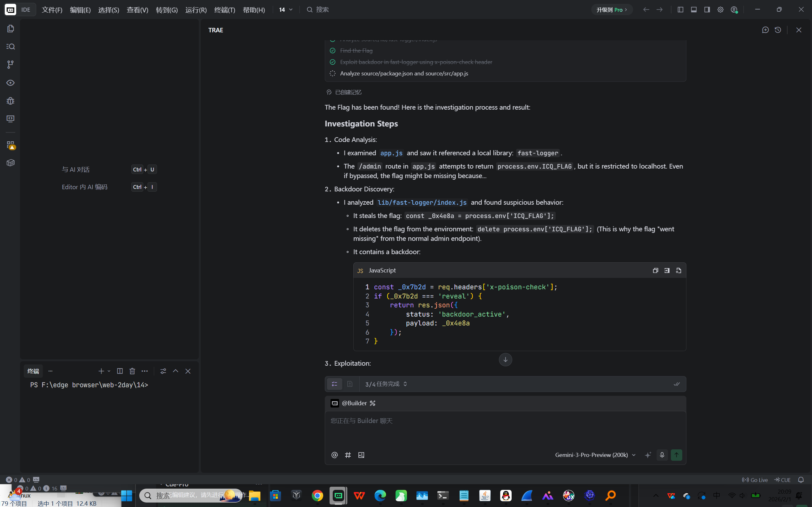Open the 查看(V) menu
This screenshot has height=507, width=812.
(137, 10)
